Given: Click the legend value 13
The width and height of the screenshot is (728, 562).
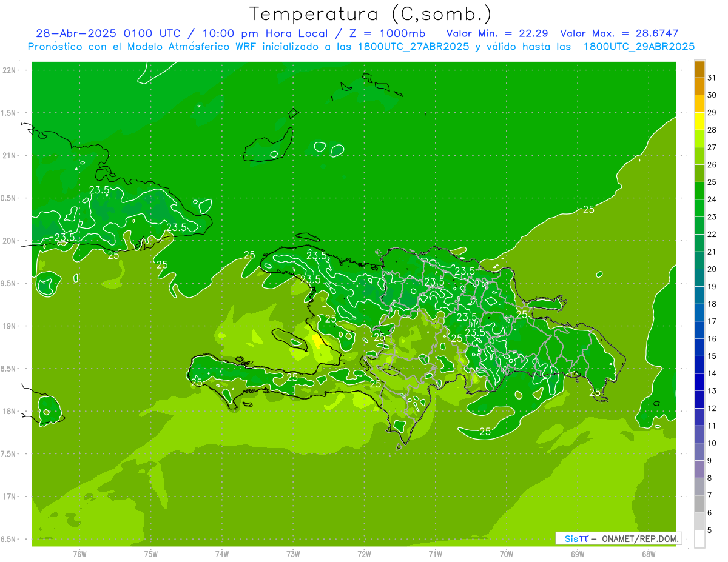Looking at the screenshot, I should 712,391.
